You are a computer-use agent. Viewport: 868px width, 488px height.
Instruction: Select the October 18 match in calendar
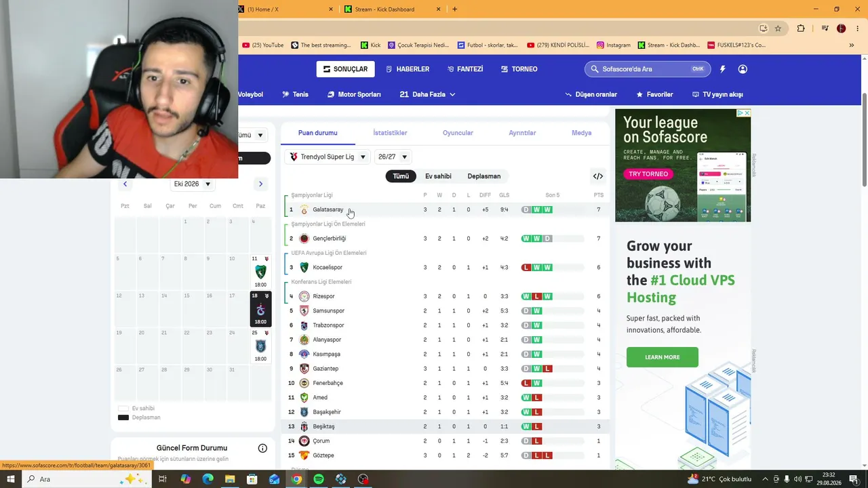(260, 309)
